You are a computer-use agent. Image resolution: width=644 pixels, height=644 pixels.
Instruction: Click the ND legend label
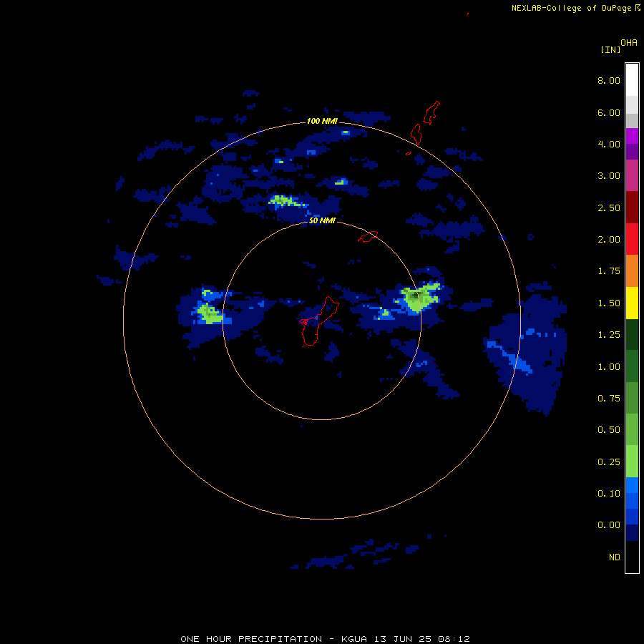[615, 557]
